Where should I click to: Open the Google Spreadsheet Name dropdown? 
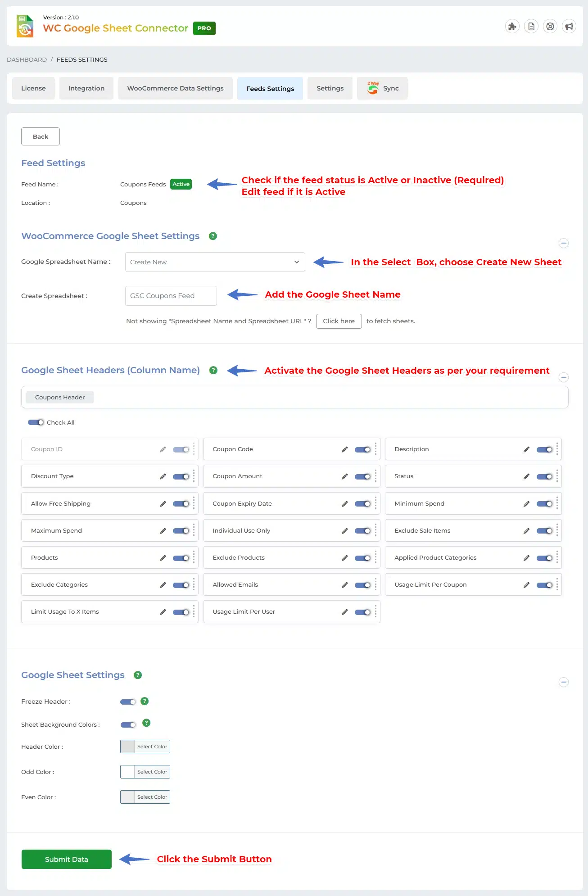(215, 262)
